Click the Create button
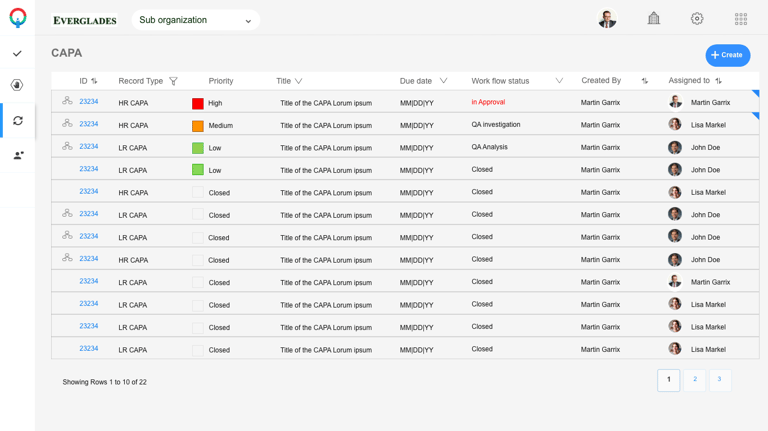 tap(727, 55)
